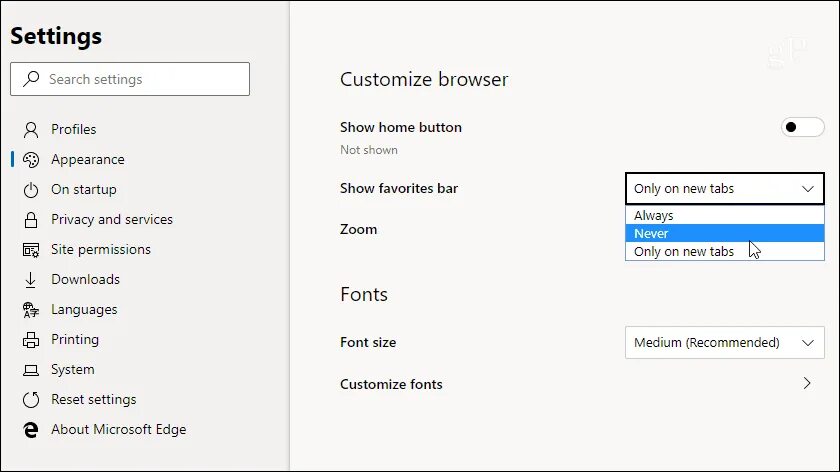Click the Downloads arrow icon

pos(31,280)
